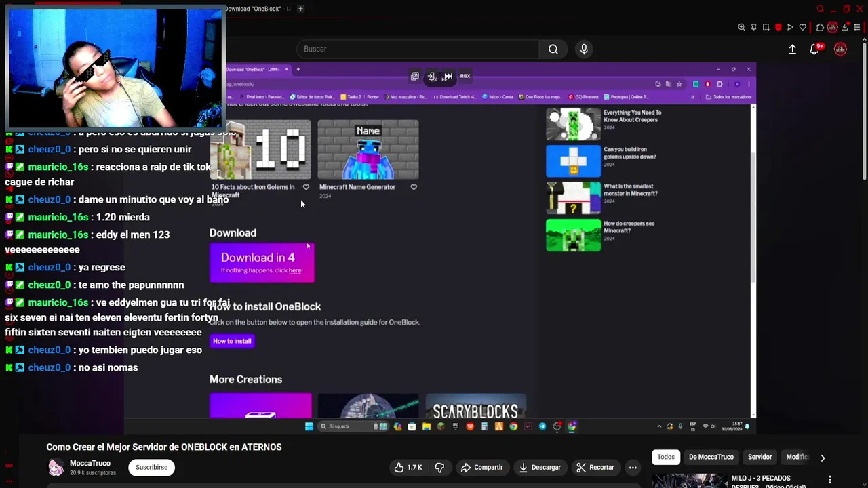Click Windows Start icon in video taskbar
This screenshot has width=868, height=488.
[x=309, y=426]
